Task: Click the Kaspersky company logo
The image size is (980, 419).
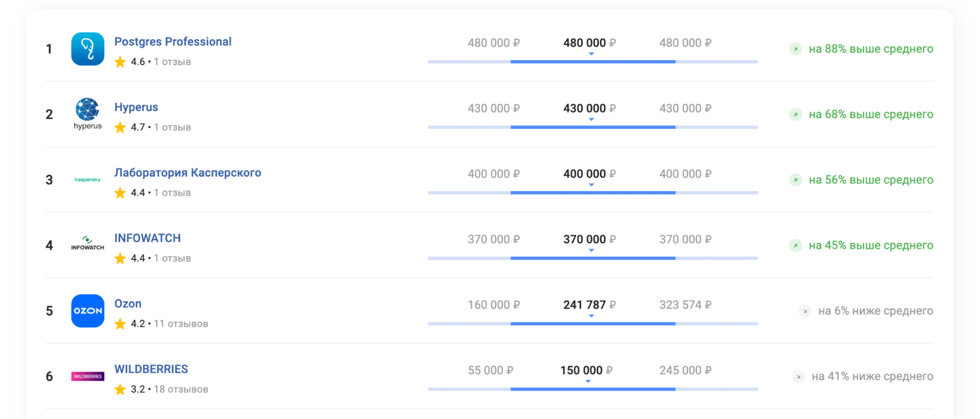Action: click(88, 180)
